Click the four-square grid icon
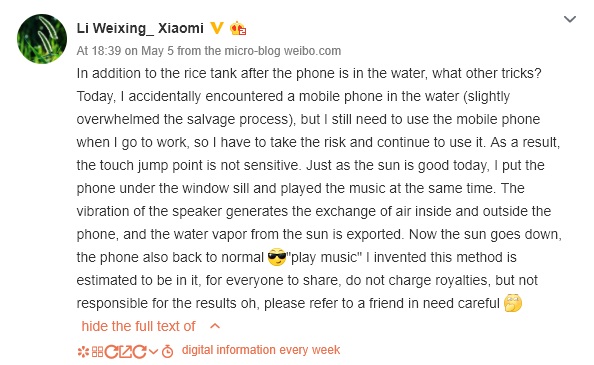 [97, 352]
